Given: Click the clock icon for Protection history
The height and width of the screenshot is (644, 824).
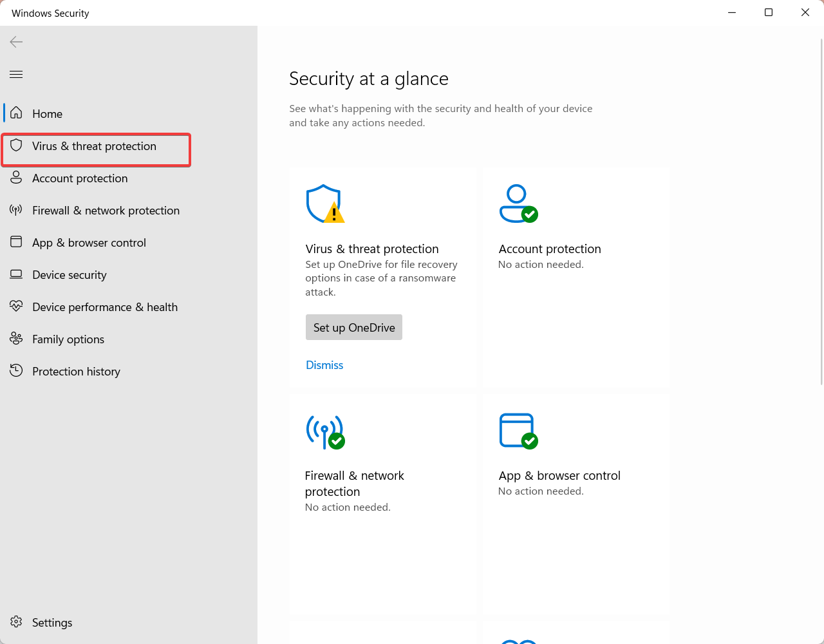Looking at the screenshot, I should pos(16,371).
